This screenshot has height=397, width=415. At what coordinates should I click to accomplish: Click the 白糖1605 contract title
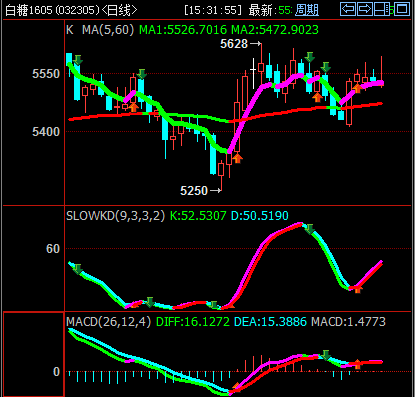click(x=29, y=10)
